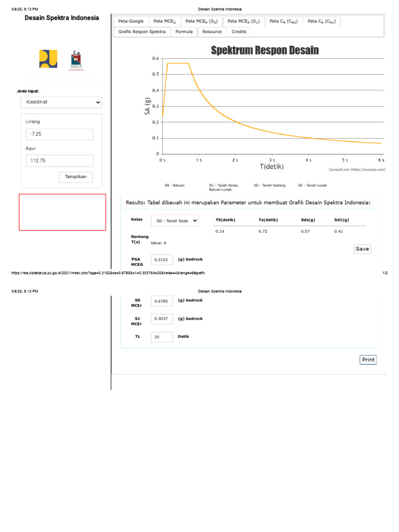Viewport: 399px width, 532px height.
Task: Click the Lintang latitude input field
Action: tap(60, 135)
